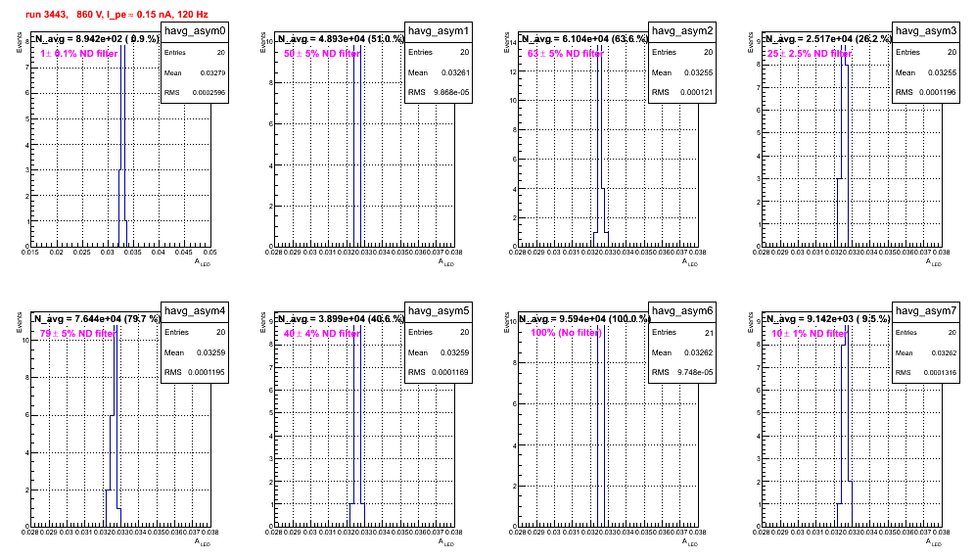Screen dimensions: 975x560
Task: Select RMS value 9.868e-05
Action: click(452, 92)
